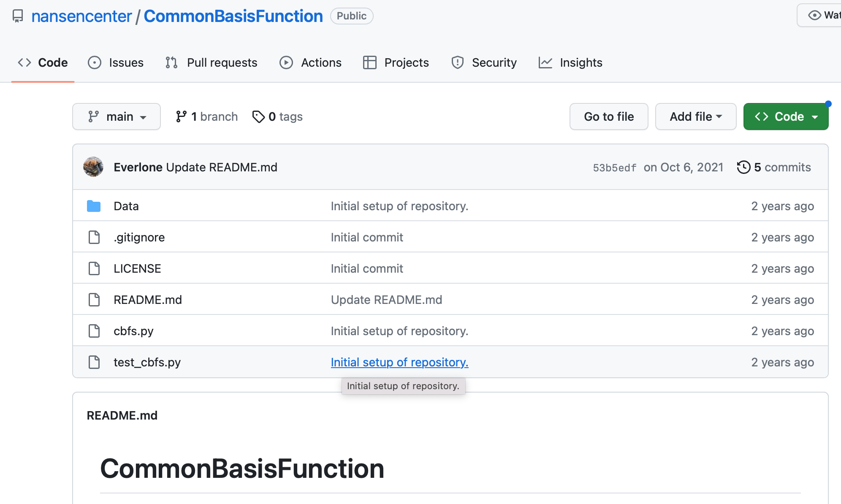
Task: Click the commit history clock icon
Action: (743, 167)
